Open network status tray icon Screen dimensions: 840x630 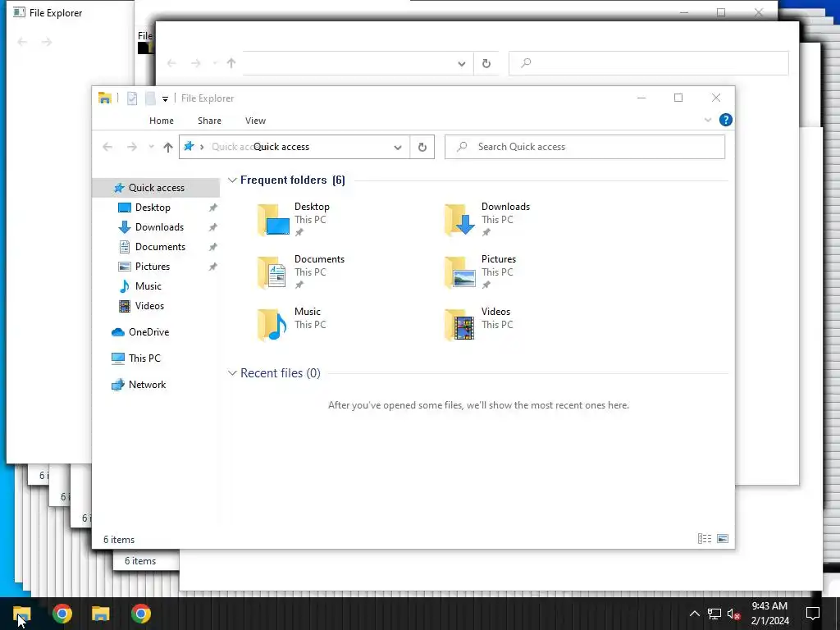pos(714,614)
